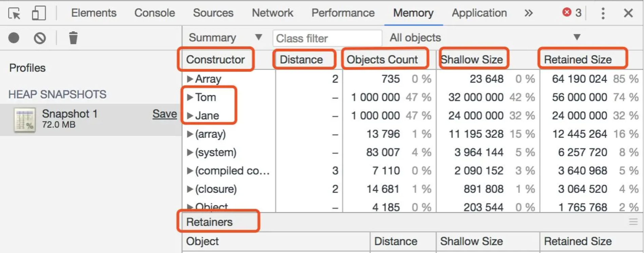The image size is (644, 253).
Task: Click the record heap snapshot circle
Action: coord(14,38)
